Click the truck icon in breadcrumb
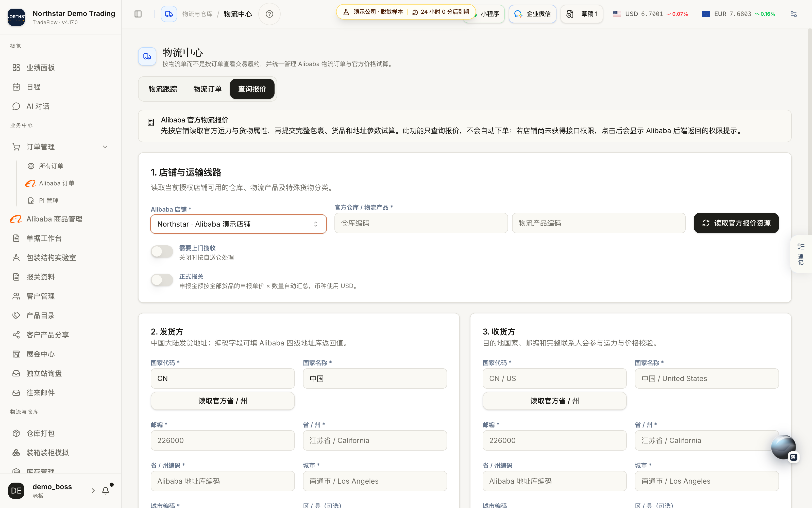Image resolution: width=812 pixels, height=508 pixels. (x=169, y=14)
